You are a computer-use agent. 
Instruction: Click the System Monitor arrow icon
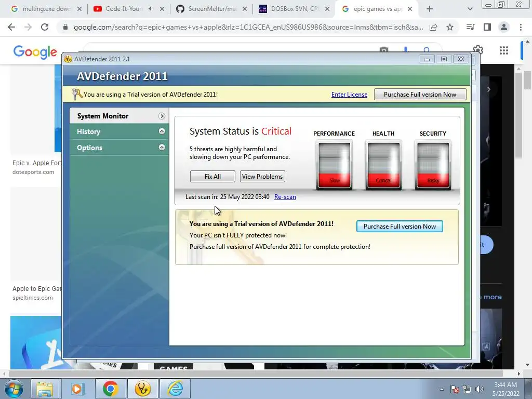click(x=162, y=116)
